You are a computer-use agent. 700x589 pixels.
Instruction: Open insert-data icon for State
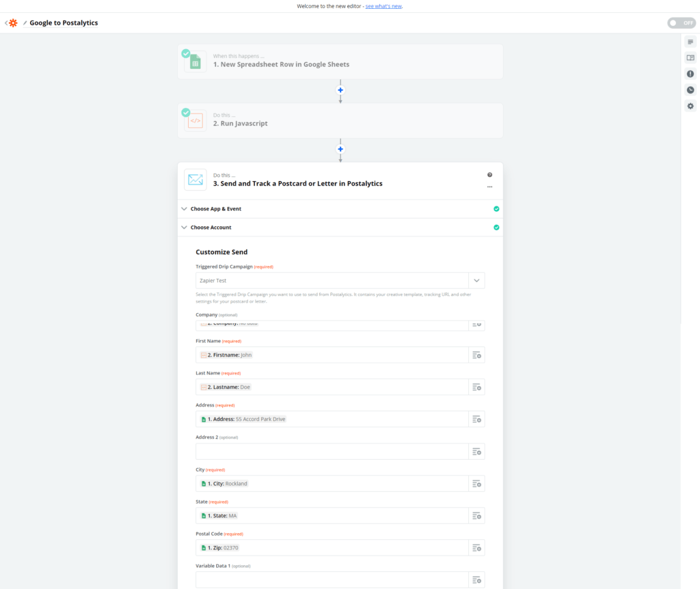click(x=476, y=516)
